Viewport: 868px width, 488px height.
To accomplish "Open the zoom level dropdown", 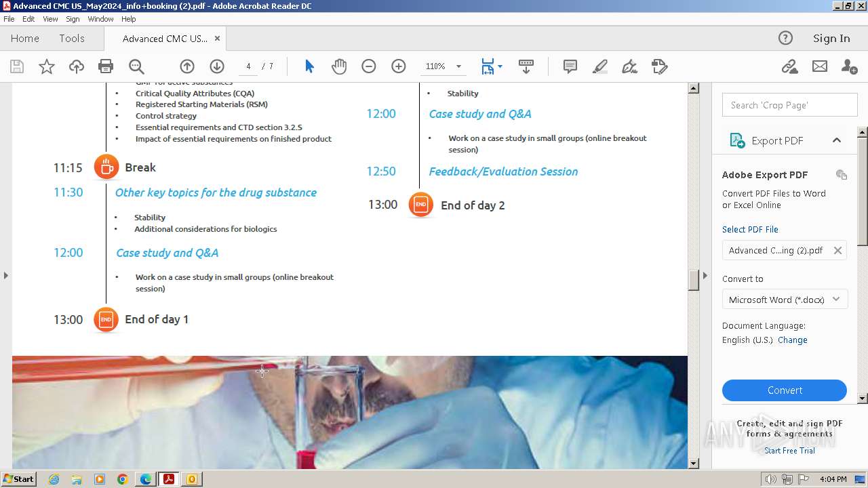I will point(458,66).
